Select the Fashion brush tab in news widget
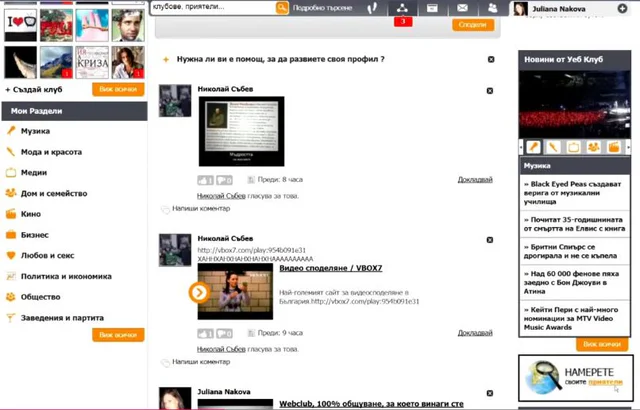The width and height of the screenshot is (640, 410). (x=553, y=147)
